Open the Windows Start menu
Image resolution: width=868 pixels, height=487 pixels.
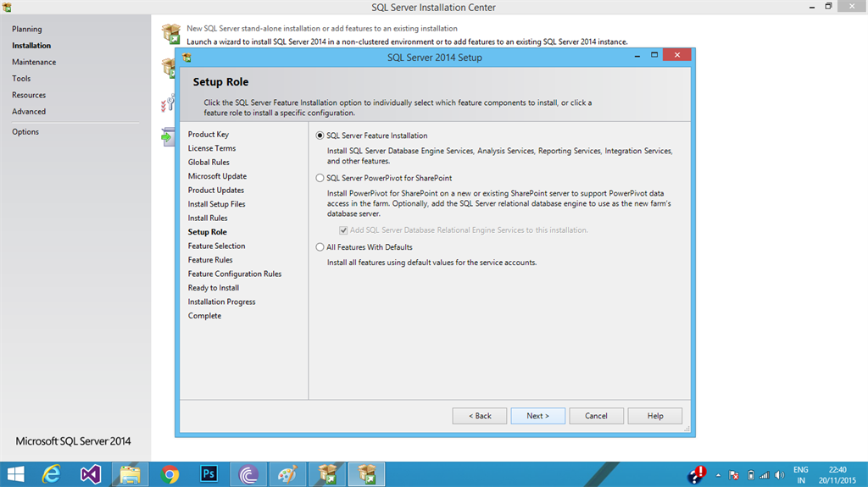[x=15, y=474]
